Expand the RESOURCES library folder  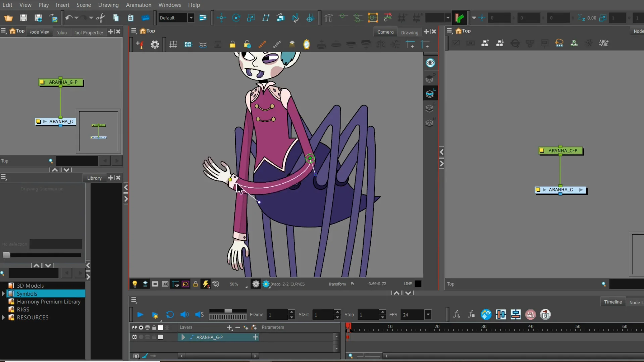3,317
